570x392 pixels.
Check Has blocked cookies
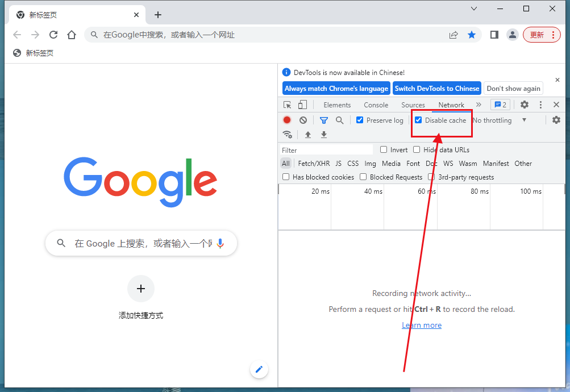(286, 177)
